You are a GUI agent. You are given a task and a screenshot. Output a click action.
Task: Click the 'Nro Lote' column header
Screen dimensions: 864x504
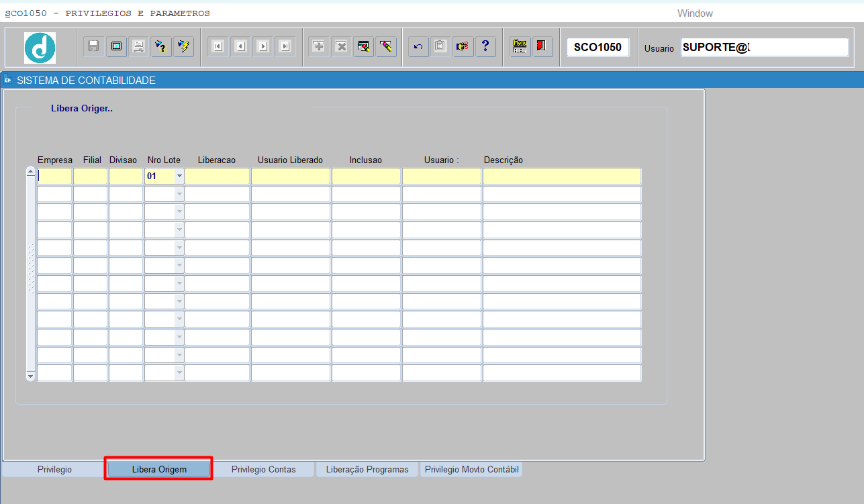[x=164, y=160]
